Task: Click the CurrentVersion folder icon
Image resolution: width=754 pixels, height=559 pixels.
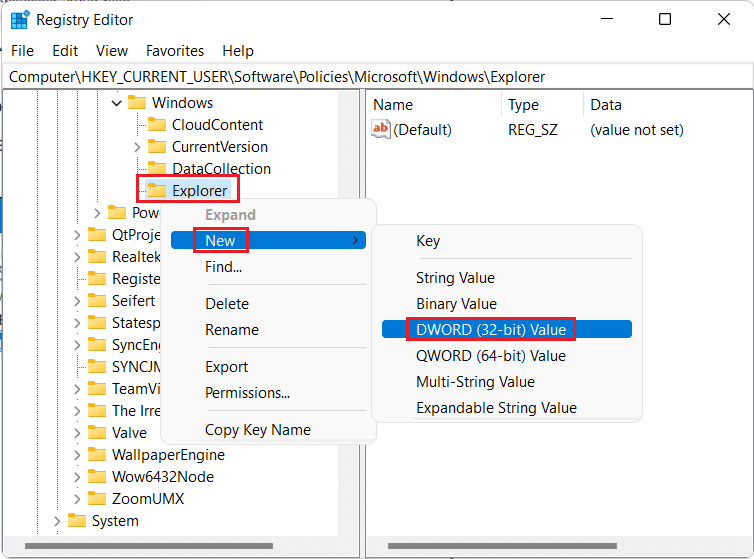Action: point(157,146)
